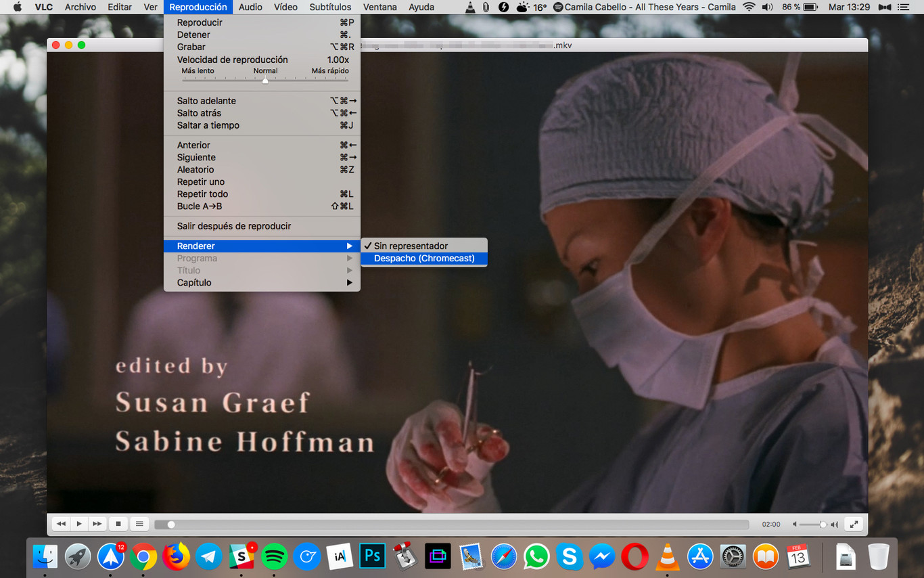Choose Saltar a tiempo menu entry

(x=208, y=126)
